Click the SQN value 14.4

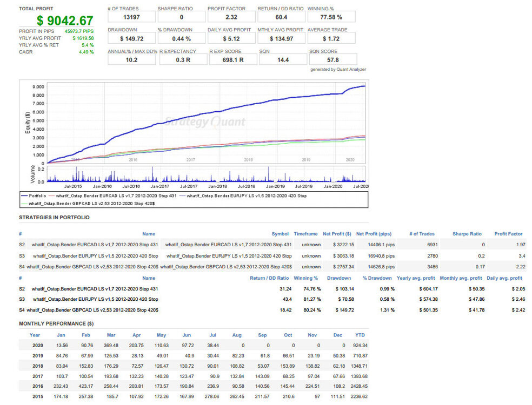(x=283, y=59)
